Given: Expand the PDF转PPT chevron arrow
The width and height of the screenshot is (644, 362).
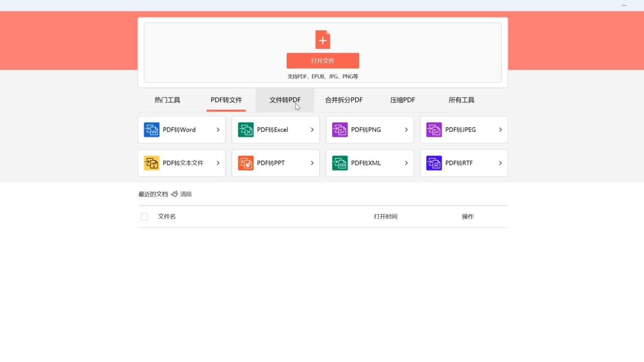Looking at the screenshot, I should pyautogui.click(x=312, y=163).
